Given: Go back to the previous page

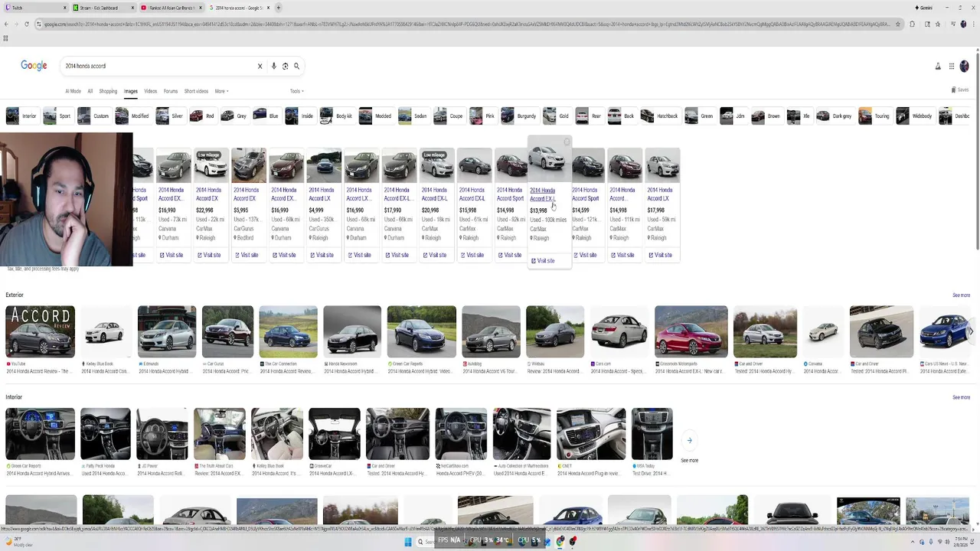Looking at the screenshot, I should [6, 24].
